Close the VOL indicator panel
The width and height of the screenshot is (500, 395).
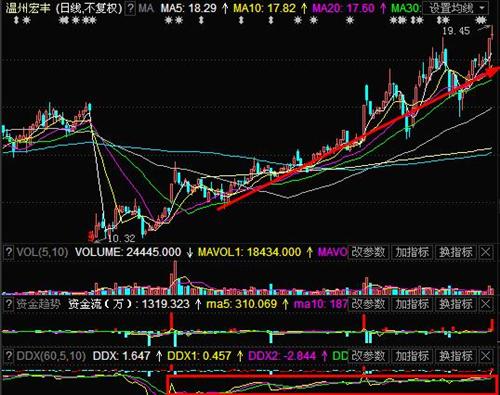[x=486, y=252]
